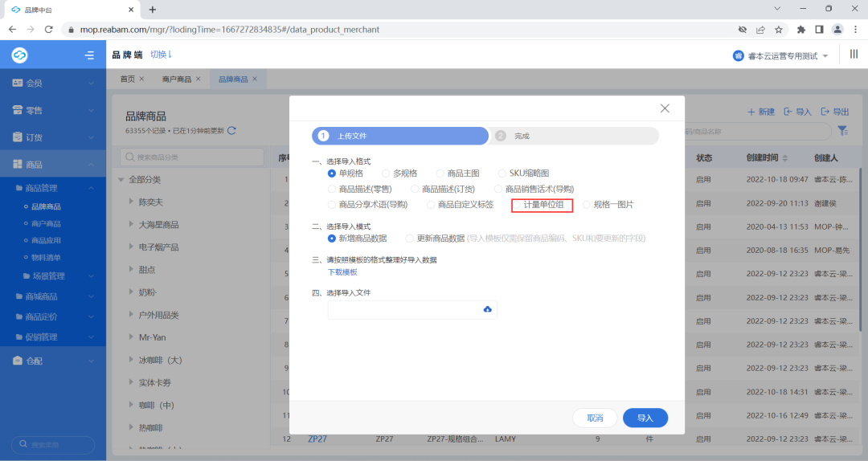Click the filter icon next to search box

click(x=842, y=131)
